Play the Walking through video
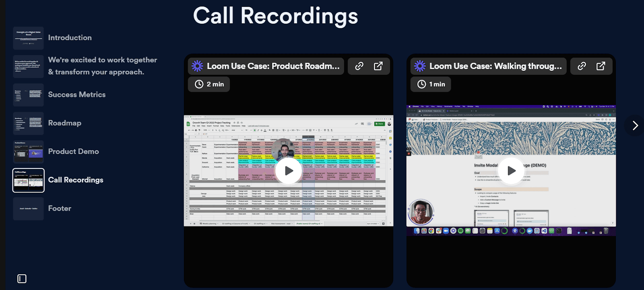The image size is (644, 290). point(511,171)
